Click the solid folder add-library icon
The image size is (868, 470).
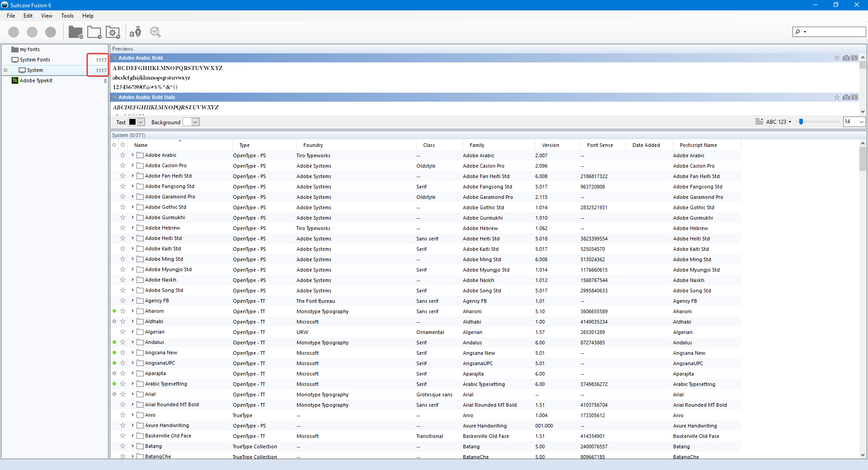click(75, 32)
